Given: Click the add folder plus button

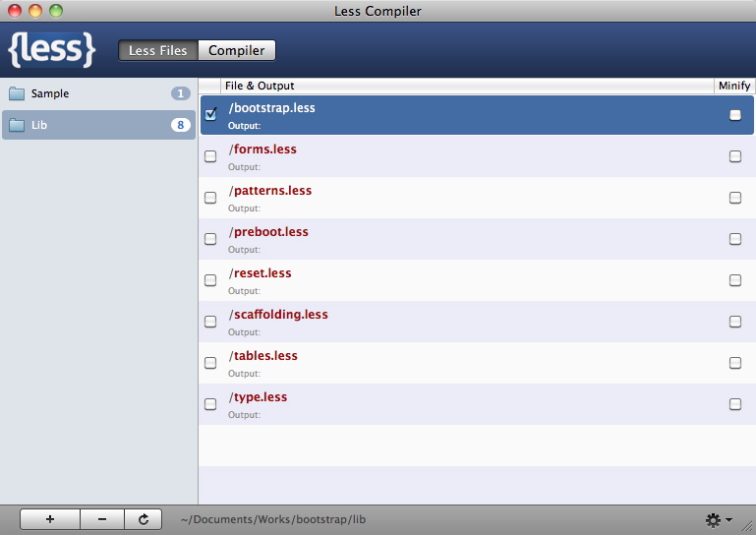Looking at the screenshot, I should pyautogui.click(x=49, y=519).
